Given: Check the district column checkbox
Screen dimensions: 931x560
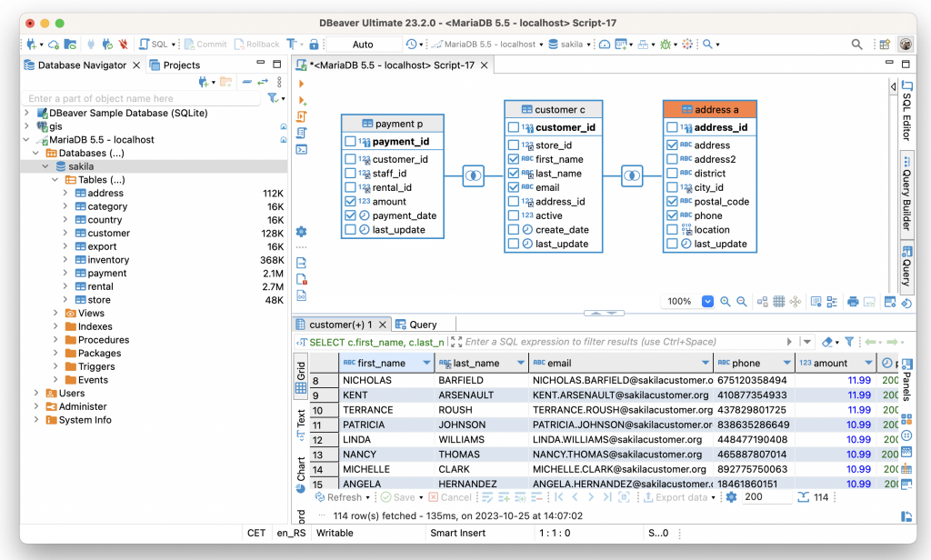Looking at the screenshot, I should point(672,174).
